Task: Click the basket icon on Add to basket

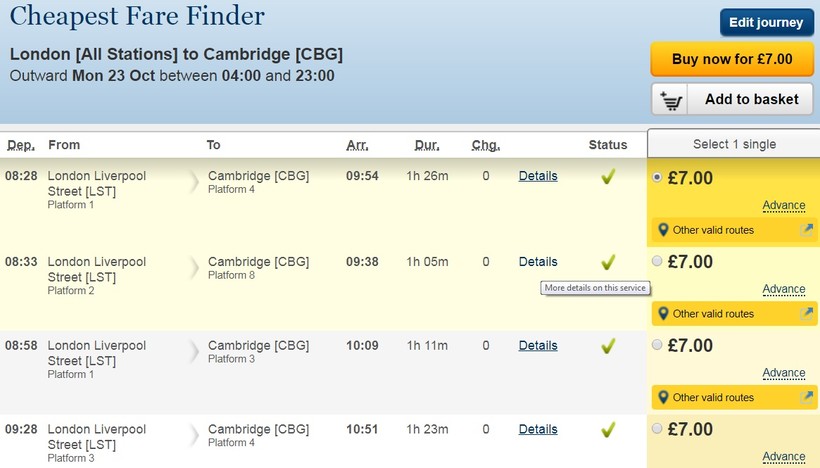Action: pyautogui.click(x=673, y=100)
